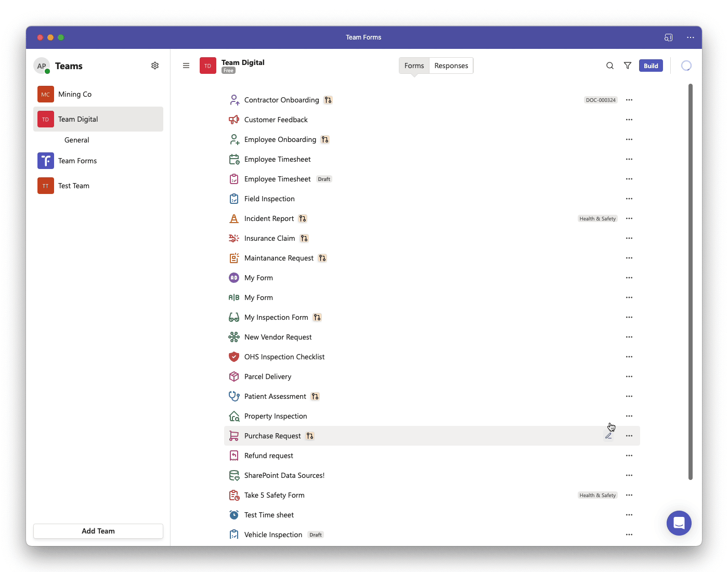Toggle the hamburger menu beside Team Digital

click(x=186, y=66)
